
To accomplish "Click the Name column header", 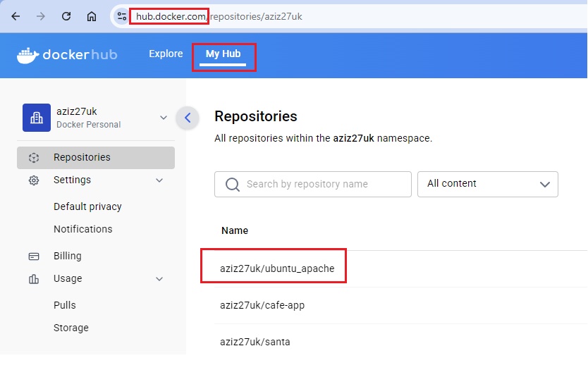I will (235, 230).
